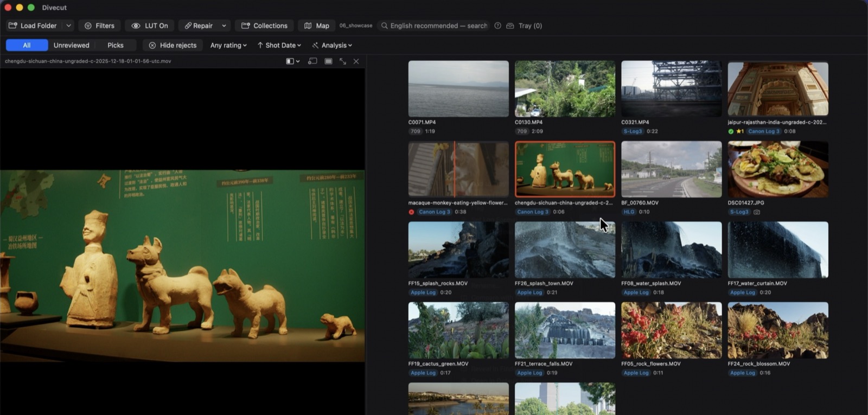The image size is (868, 415).
Task: Close the preview pane
Action: pos(356,61)
